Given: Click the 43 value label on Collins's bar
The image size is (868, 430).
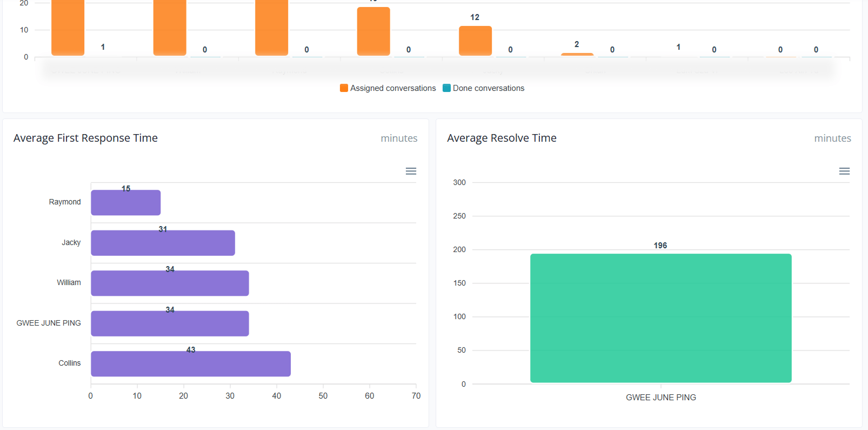Looking at the screenshot, I should tap(191, 350).
